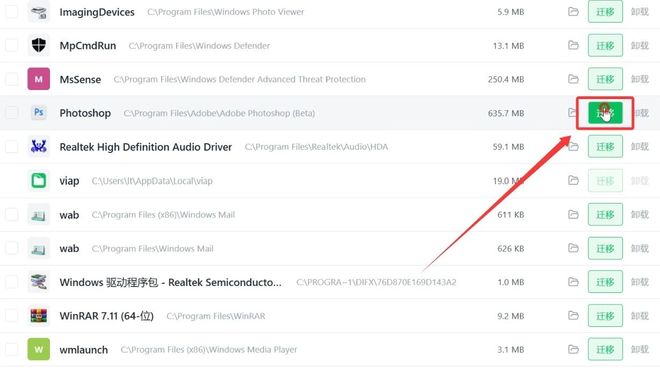
Task: Click path C:\Program Files\Windows Defender
Action: tap(199, 45)
